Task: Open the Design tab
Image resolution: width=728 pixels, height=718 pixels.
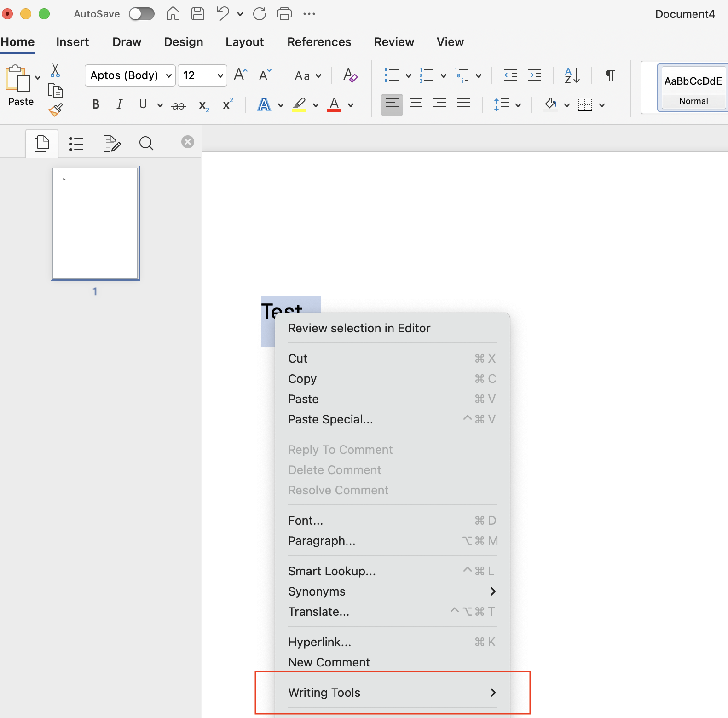Action: point(183,42)
